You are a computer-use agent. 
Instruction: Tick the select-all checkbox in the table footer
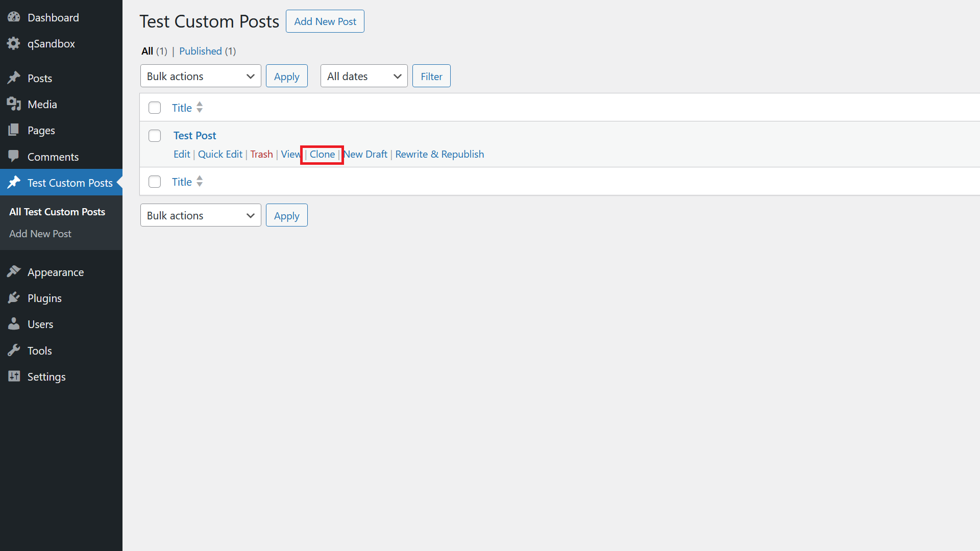coord(155,182)
